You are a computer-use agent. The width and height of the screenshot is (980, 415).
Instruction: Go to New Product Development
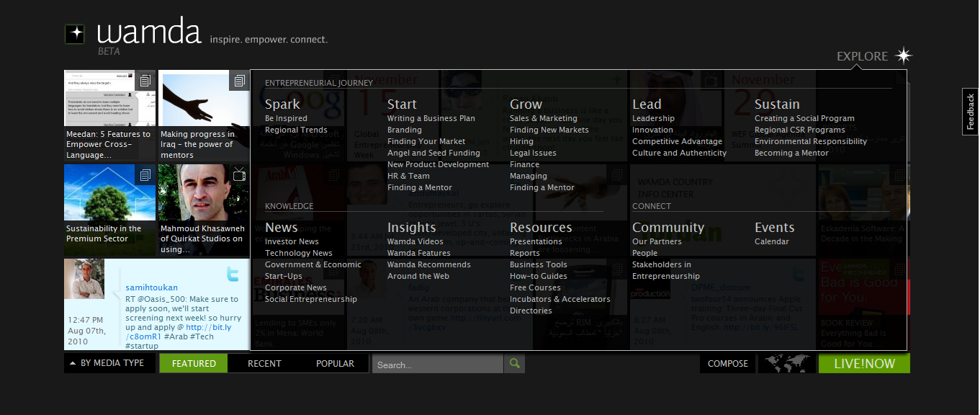coord(438,164)
